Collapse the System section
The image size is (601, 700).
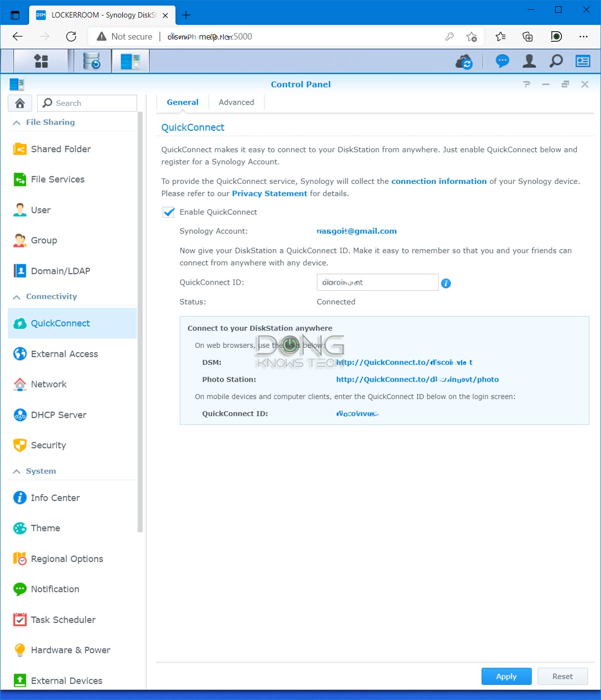pos(17,472)
